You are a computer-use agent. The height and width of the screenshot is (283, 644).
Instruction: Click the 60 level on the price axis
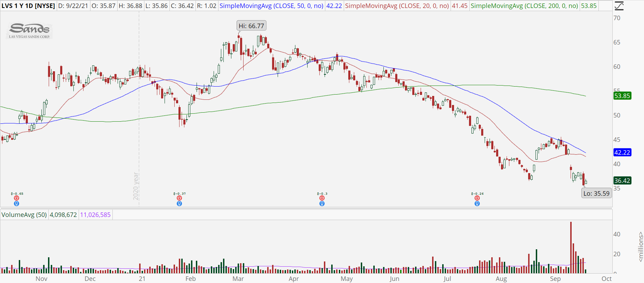click(x=617, y=67)
